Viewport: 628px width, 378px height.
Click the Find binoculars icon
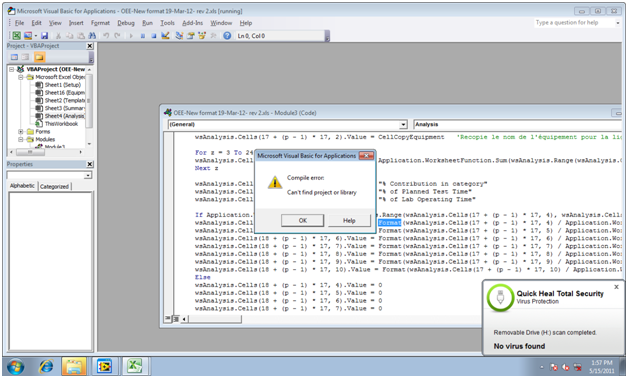pyautogui.click(x=92, y=36)
